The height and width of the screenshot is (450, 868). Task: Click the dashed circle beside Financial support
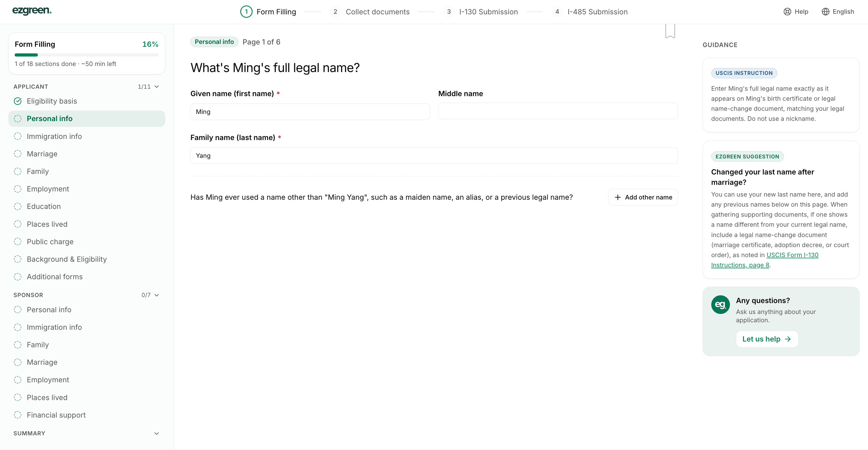coord(18,415)
